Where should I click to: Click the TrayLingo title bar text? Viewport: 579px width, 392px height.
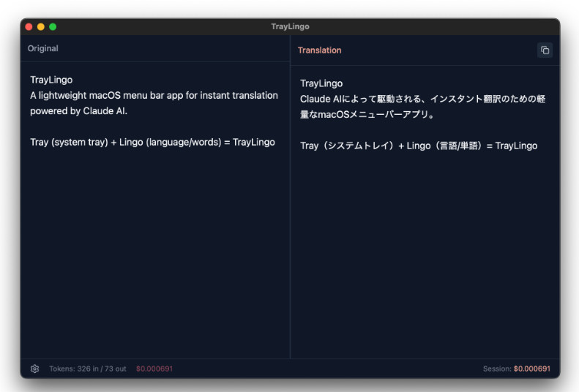coord(290,26)
